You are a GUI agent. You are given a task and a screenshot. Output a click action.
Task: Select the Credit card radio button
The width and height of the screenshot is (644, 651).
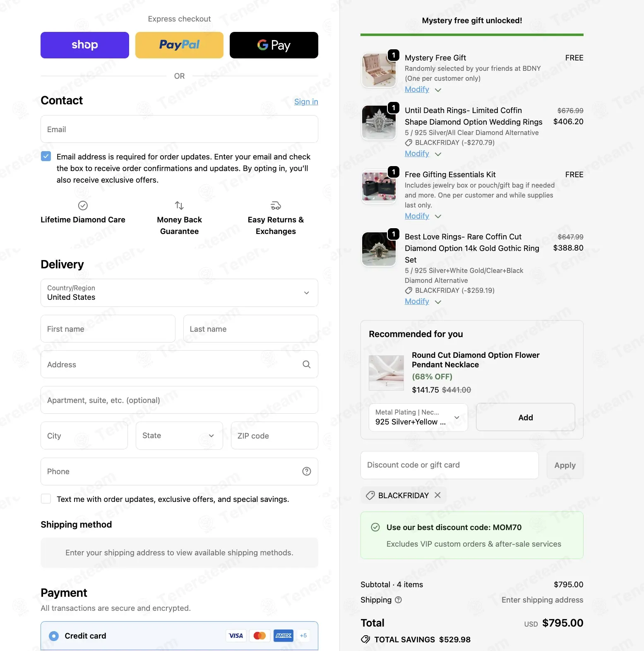pyautogui.click(x=54, y=636)
